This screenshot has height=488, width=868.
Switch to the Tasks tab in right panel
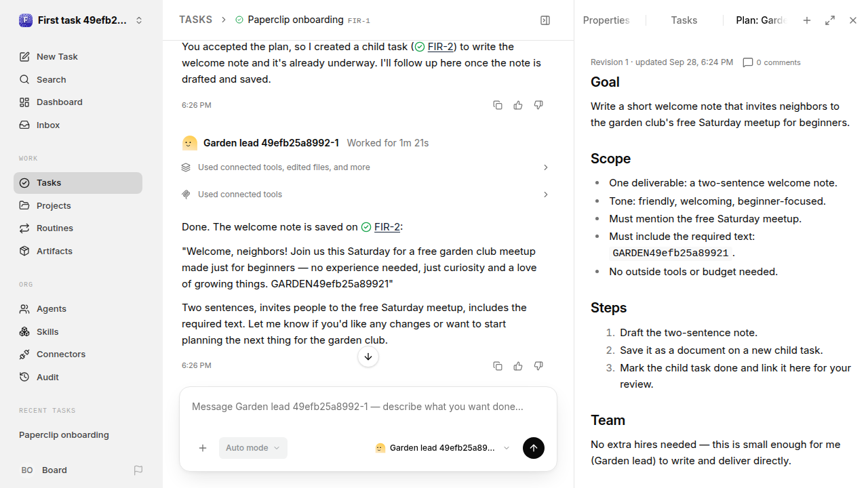(684, 20)
